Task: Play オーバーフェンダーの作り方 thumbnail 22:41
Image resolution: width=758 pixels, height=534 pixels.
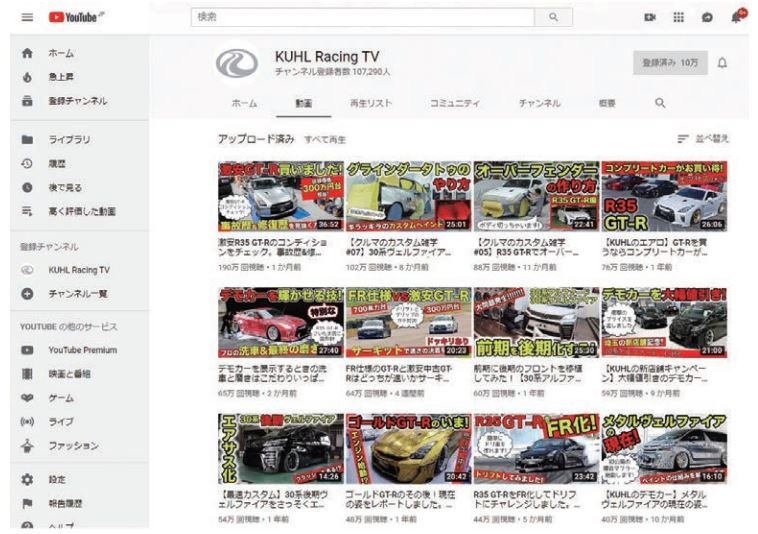Action: coord(536,197)
